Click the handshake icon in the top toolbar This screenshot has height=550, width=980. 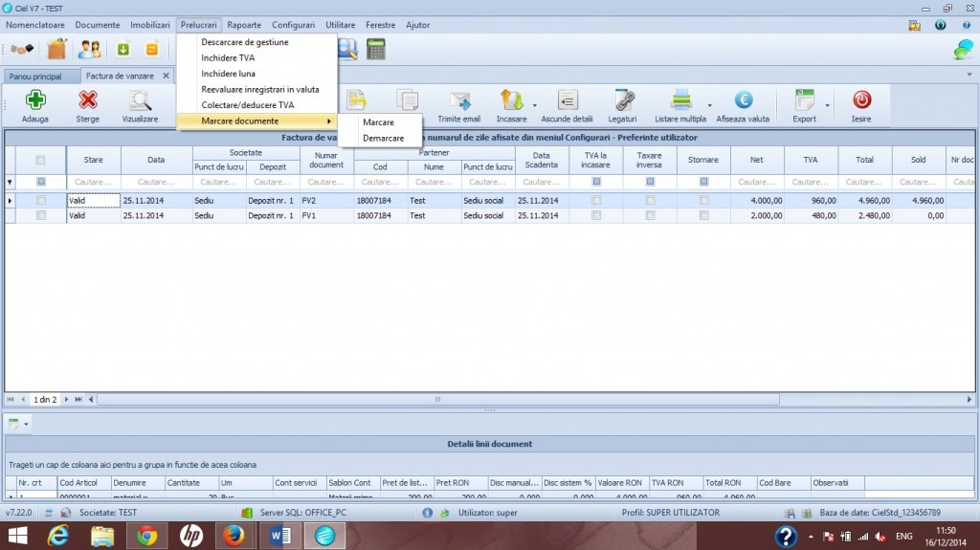point(22,49)
